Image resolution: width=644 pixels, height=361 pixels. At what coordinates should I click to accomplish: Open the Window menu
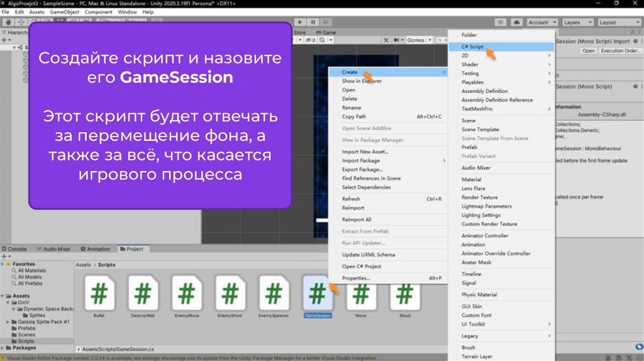point(127,12)
